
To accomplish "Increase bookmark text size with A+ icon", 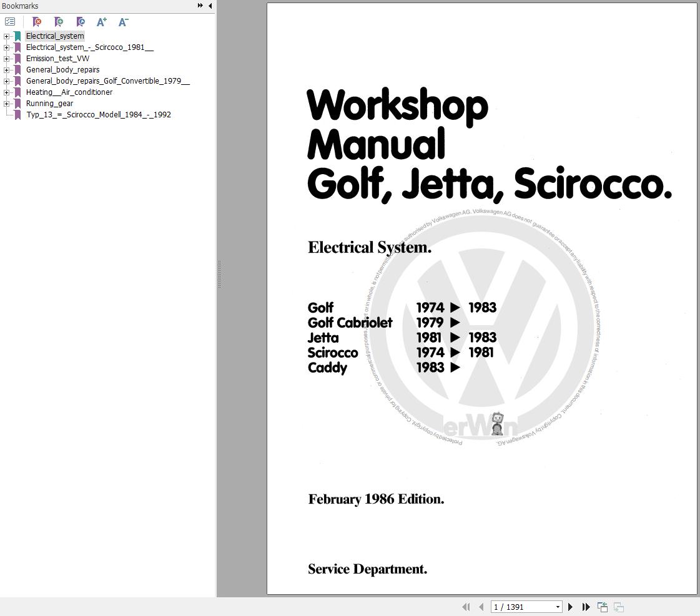I will 102,21.
